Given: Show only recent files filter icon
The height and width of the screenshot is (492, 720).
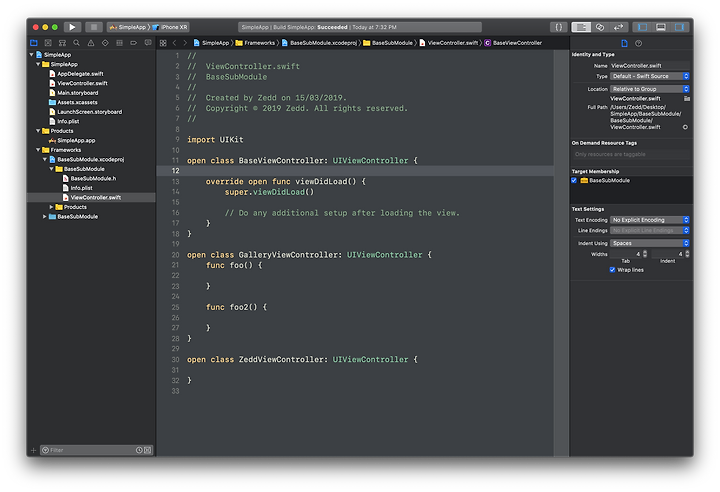Looking at the screenshot, I should click(139, 450).
